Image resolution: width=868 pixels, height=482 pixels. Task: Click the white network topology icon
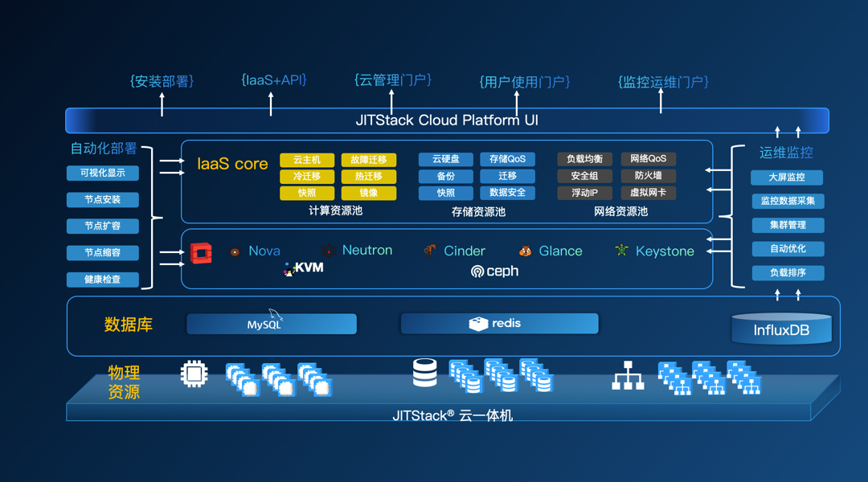(628, 375)
